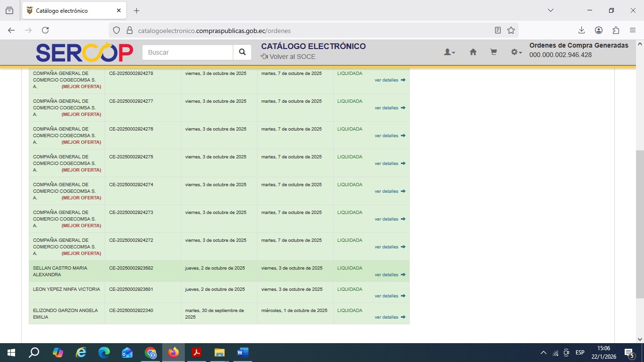Open Firefox extensions puzzle icon
The height and width of the screenshot is (362, 644).
[616, 30]
